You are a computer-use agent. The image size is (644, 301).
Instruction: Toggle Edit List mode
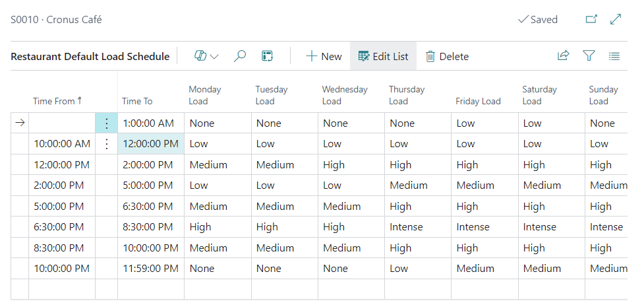pos(383,57)
